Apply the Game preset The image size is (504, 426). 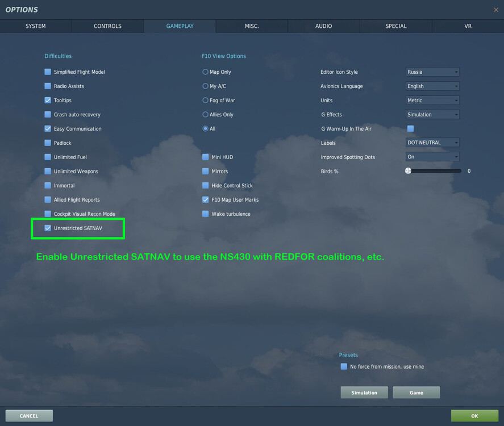(416, 392)
